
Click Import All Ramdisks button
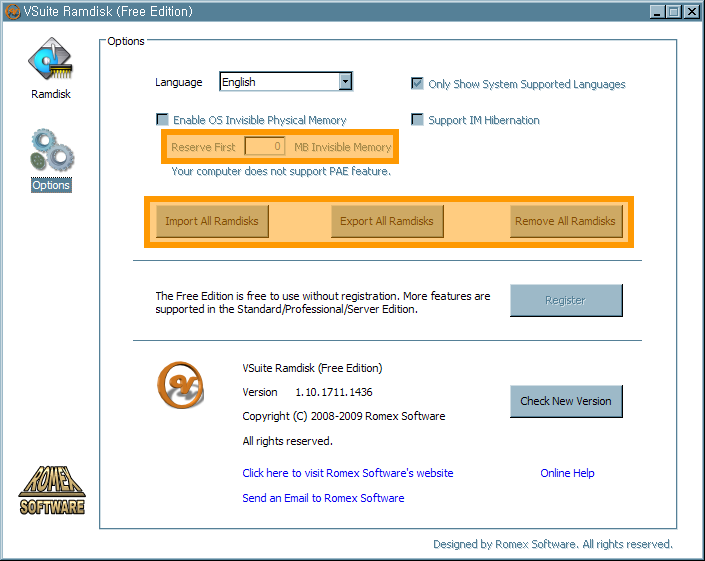[x=212, y=221]
